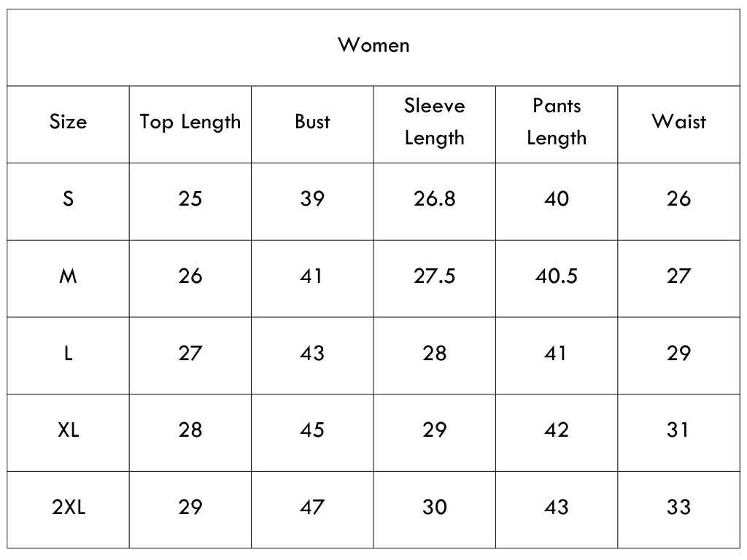Click the 26.8 sleeve length value
747x560 pixels.
(435, 198)
